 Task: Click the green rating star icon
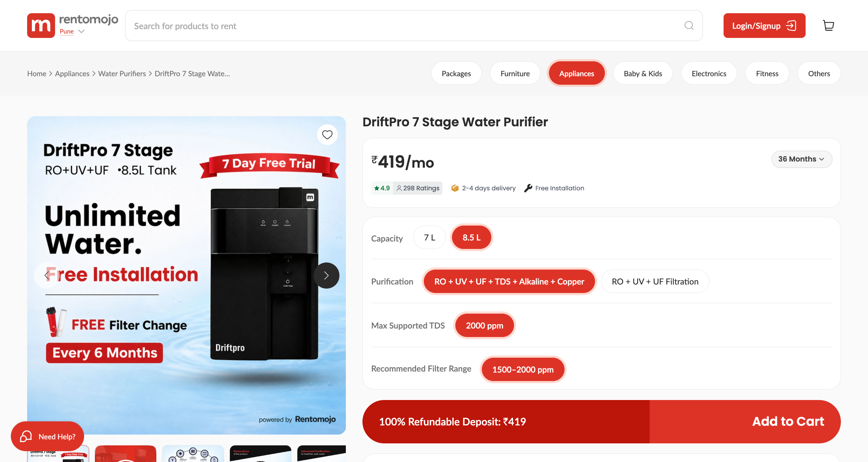pos(377,188)
